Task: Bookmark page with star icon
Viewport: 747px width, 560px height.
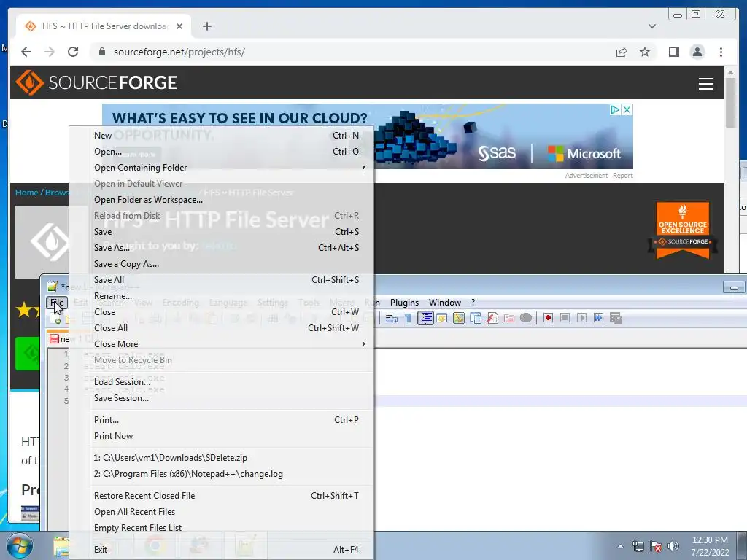Action: [645, 52]
